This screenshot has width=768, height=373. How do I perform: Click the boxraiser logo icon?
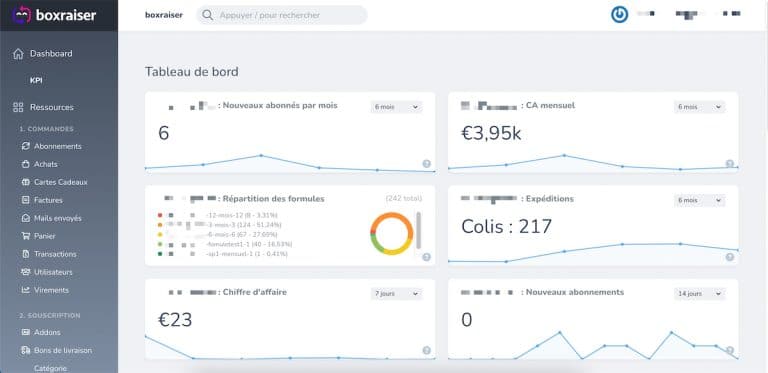(x=22, y=15)
